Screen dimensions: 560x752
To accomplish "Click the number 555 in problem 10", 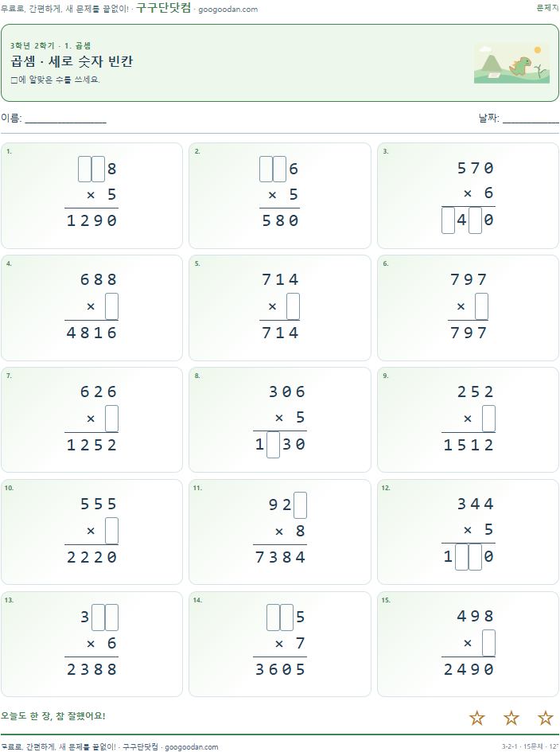I will tap(99, 504).
